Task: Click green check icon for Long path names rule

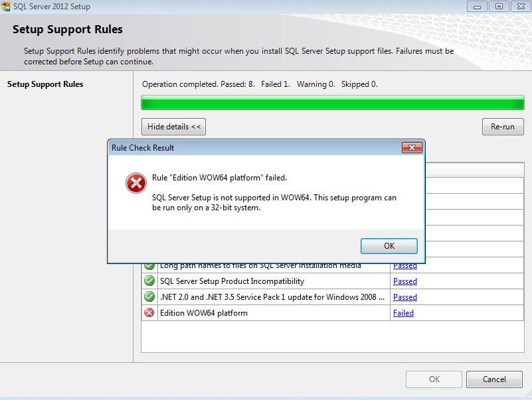Action: click(149, 267)
